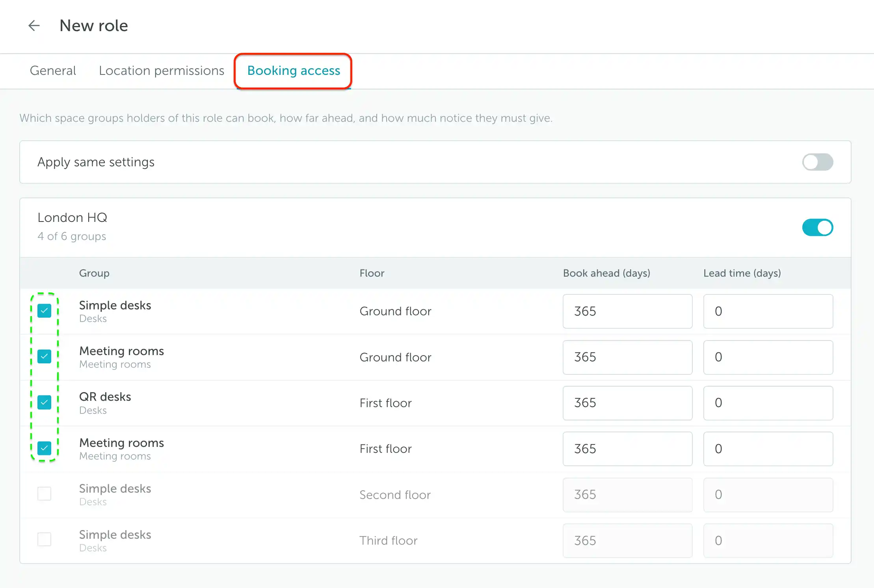Click the Group column header

pyautogui.click(x=94, y=273)
